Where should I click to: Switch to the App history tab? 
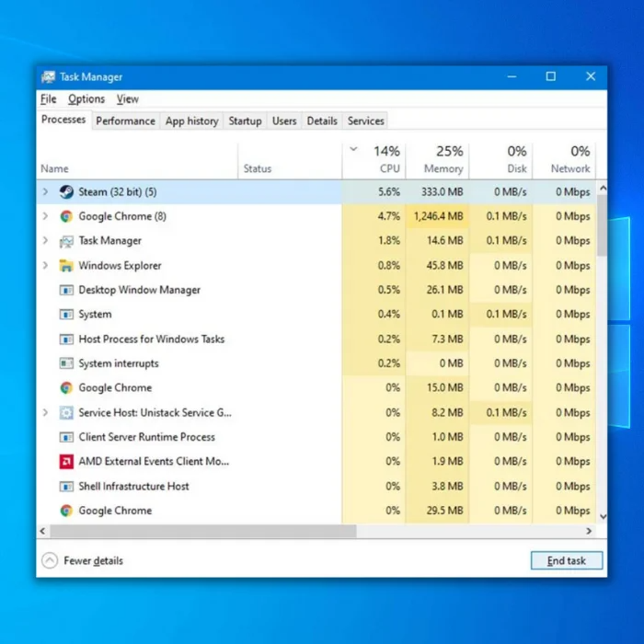pos(191,121)
